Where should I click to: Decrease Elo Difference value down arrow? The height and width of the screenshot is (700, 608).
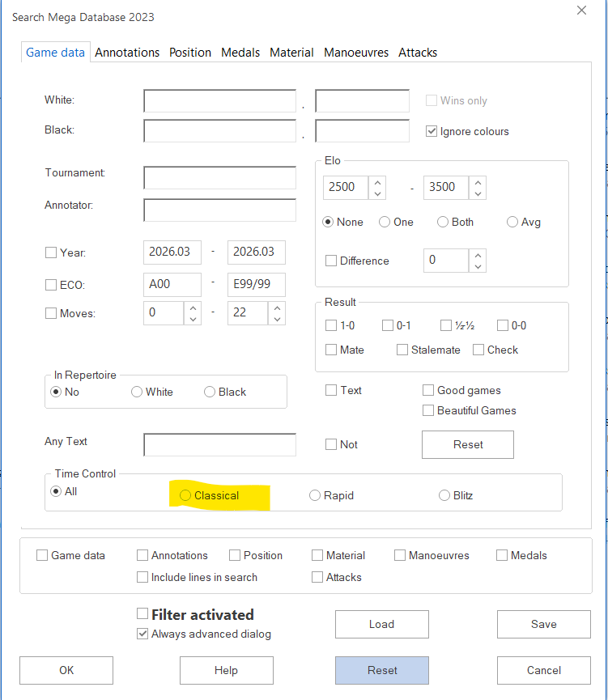click(x=478, y=267)
